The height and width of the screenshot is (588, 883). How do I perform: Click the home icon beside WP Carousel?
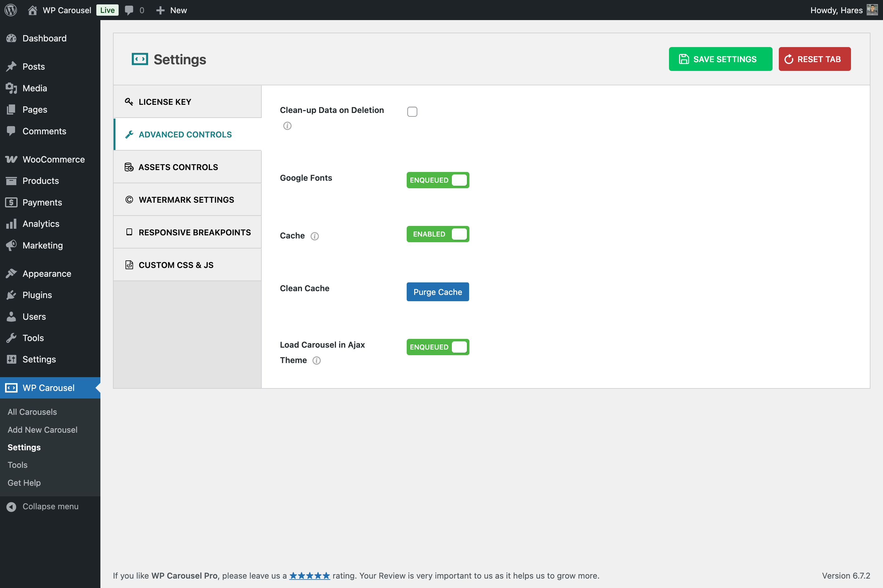pos(33,10)
